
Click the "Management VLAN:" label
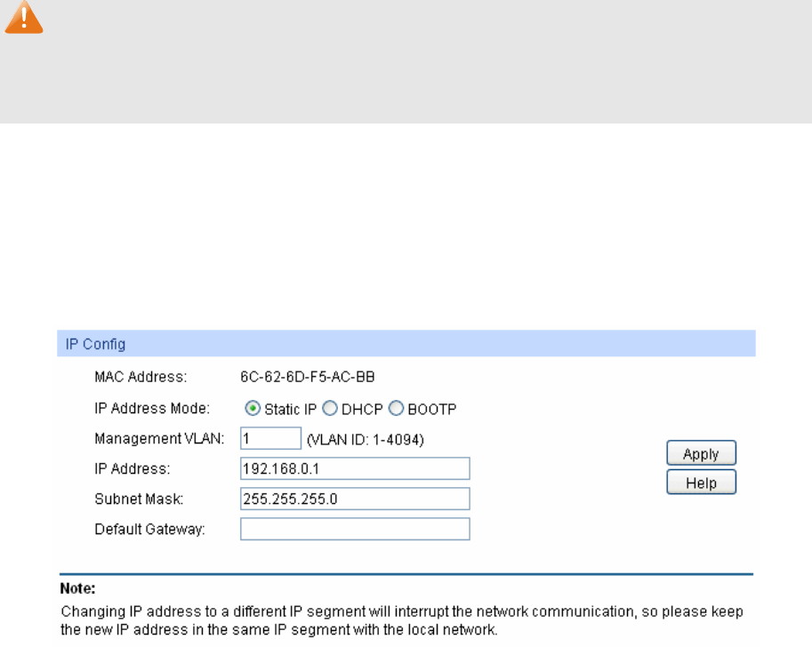159,438
